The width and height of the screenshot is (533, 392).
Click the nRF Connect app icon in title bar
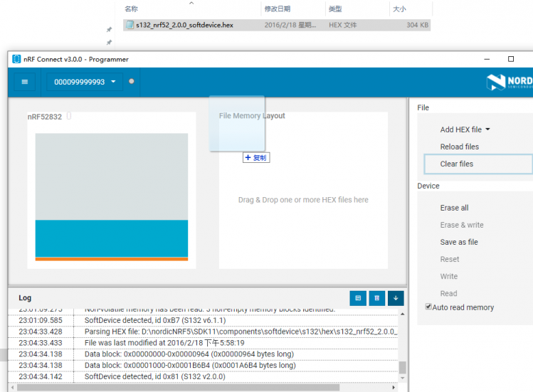coord(16,59)
